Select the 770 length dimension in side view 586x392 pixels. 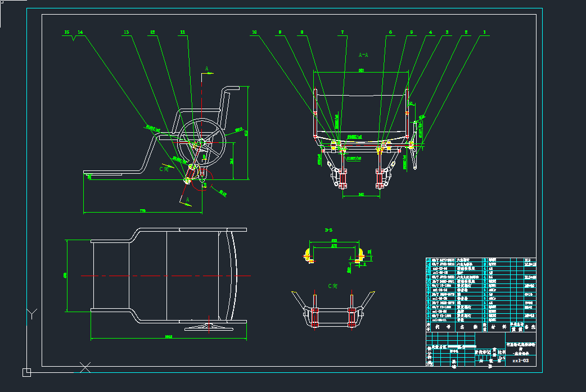(x=142, y=211)
